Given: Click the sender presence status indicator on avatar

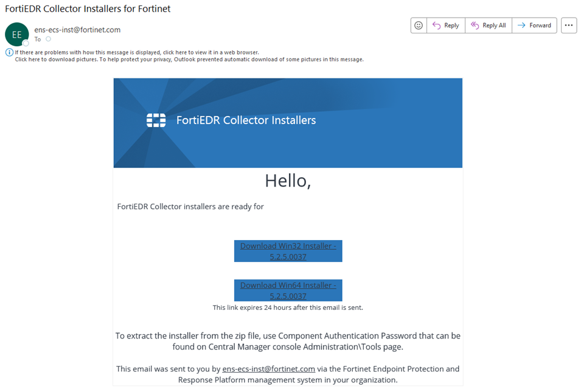Looking at the screenshot, I should [x=26, y=43].
